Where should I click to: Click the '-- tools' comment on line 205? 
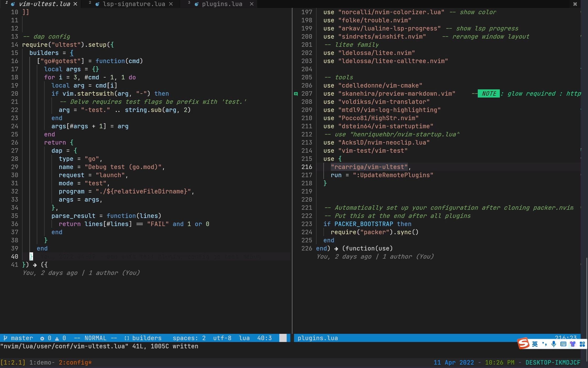pos(339,77)
